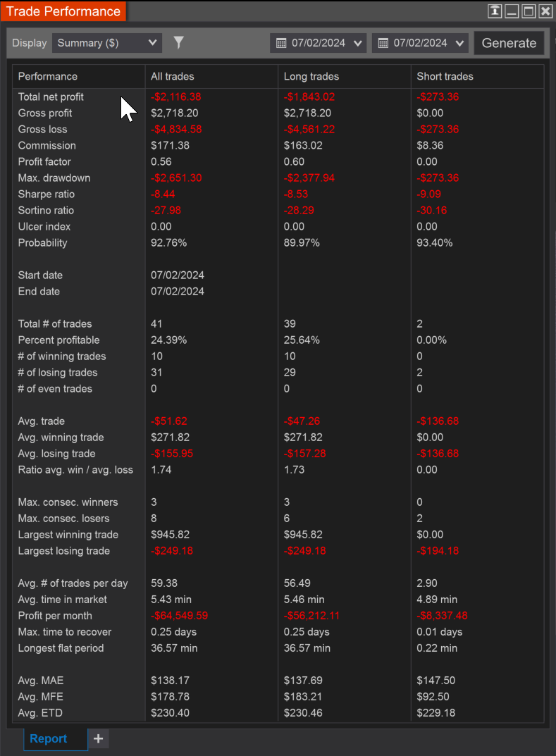Click the Generate button
556x756 pixels.
tap(509, 43)
